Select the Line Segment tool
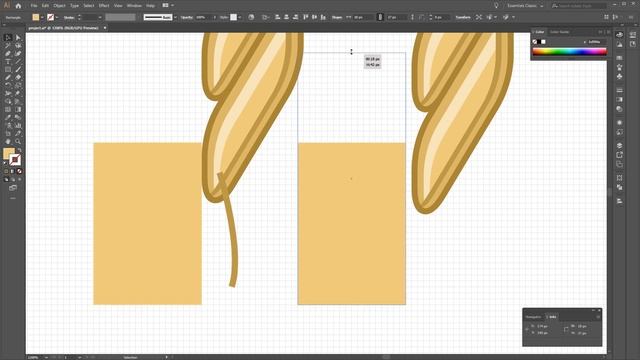This screenshot has height=360, width=640. [x=18, y=62]
